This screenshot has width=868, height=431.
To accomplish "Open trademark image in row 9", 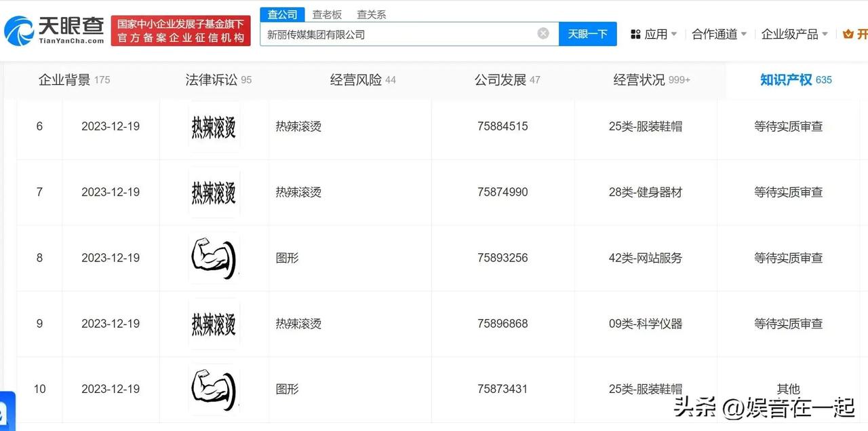I will [214, 324].
